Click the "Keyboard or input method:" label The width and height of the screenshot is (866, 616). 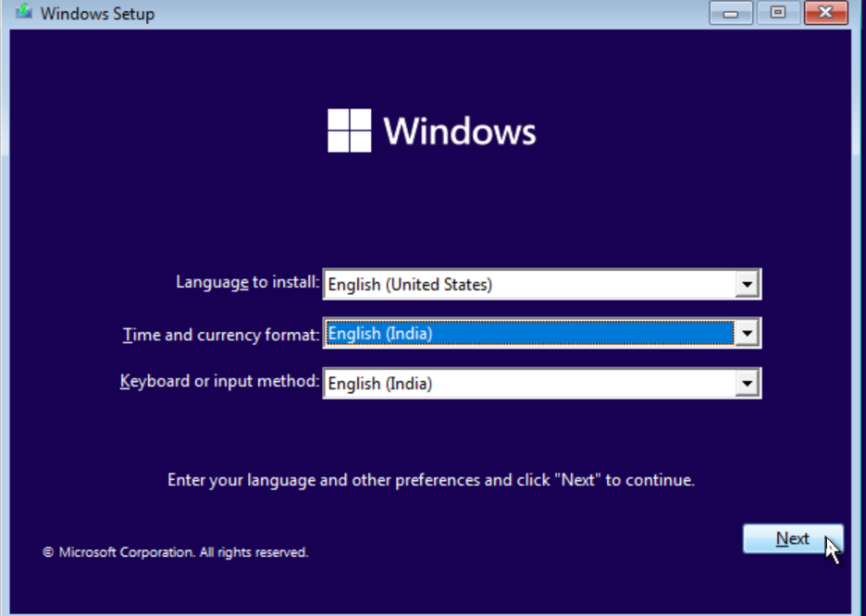click(220, 381)
